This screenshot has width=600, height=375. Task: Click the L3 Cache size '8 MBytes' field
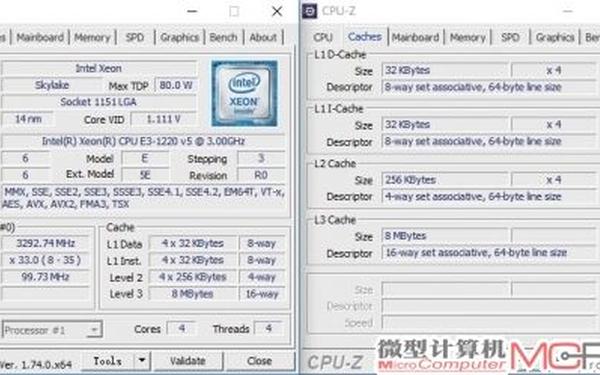tap(445, 236)
